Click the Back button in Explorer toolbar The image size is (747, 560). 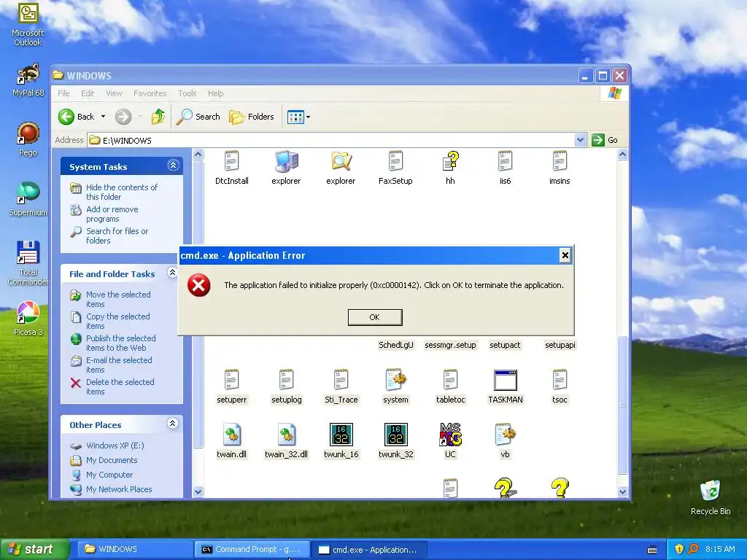[x=77, y=117]
